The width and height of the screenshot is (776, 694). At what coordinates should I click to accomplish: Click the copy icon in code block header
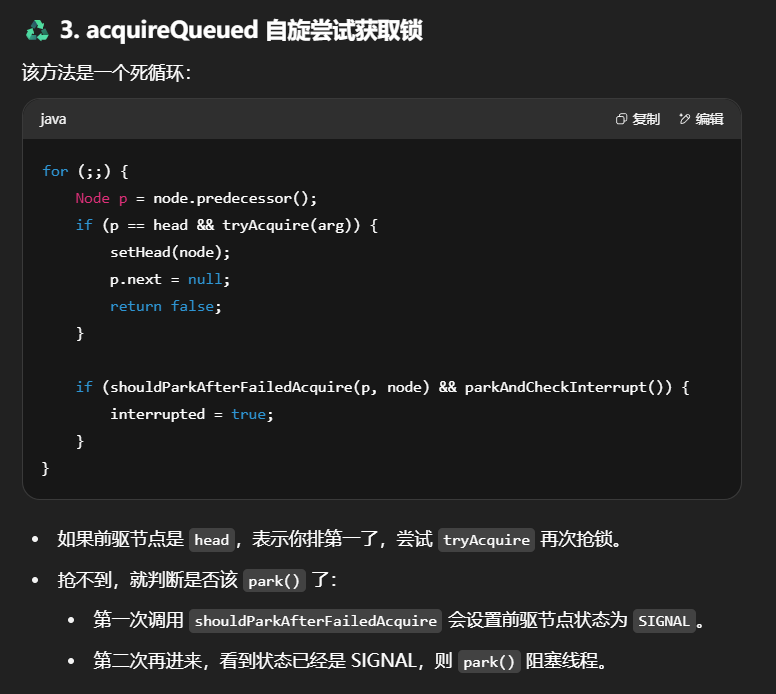pos(621,119)
